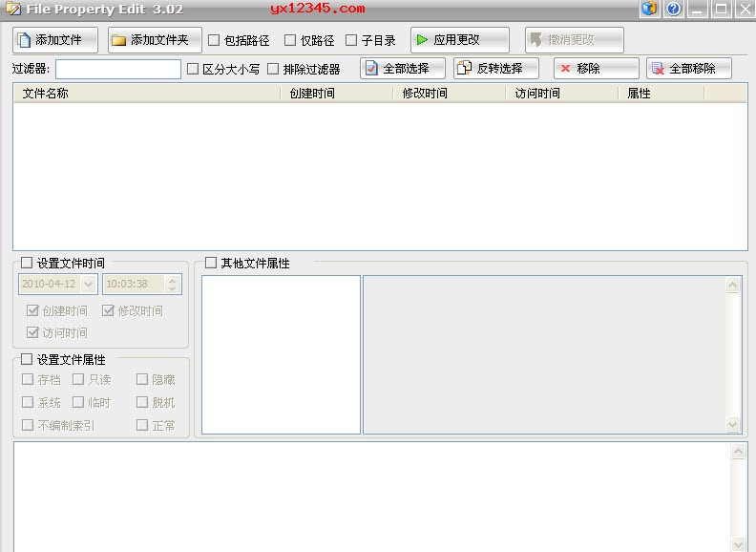The image size is (756, 552).
Task: Sort by the 修改时间 column header
Action: click(x=450, y=94)
